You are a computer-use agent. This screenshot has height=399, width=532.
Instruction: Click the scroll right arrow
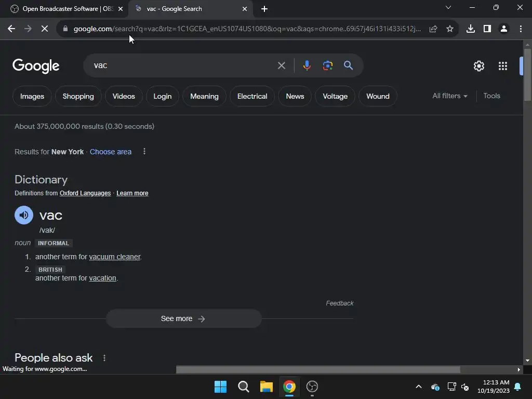click(518, 369)
